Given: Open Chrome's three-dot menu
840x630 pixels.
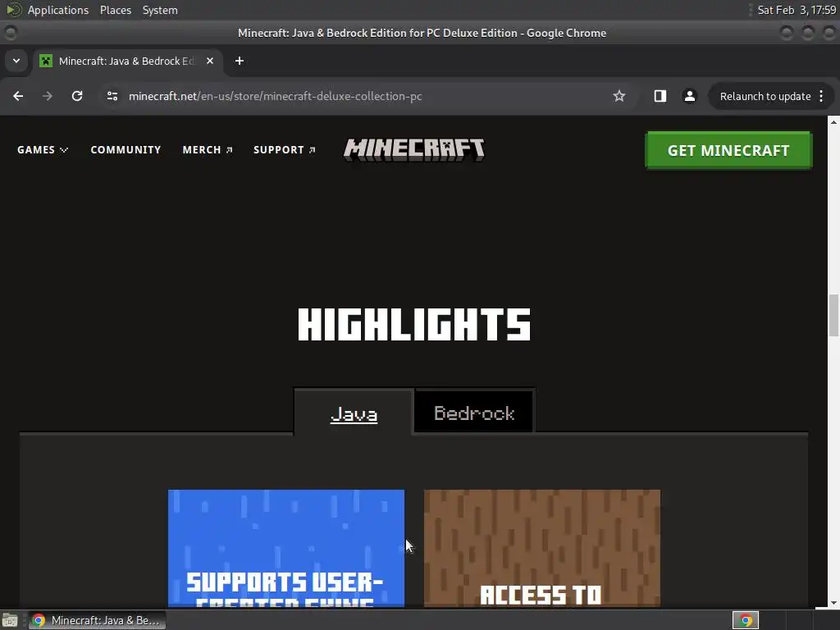Looking at the screenshot, I should (x=821, y=96).
